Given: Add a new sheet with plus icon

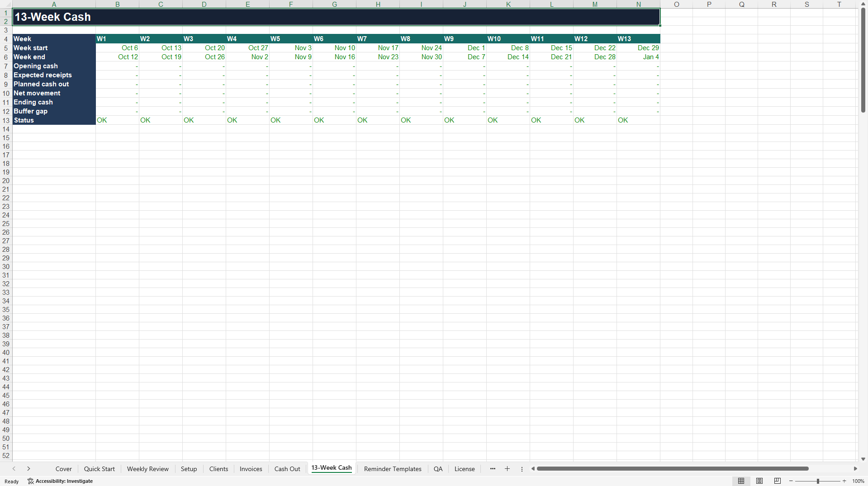Looking at the screenshot, I should tap(507, 469).
